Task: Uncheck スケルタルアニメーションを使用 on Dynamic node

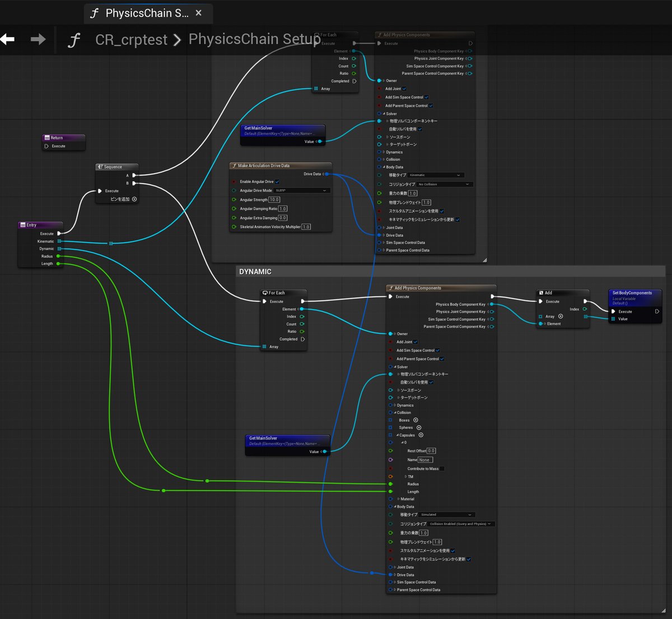Action: pyautogui.click(x=452, y=551)
